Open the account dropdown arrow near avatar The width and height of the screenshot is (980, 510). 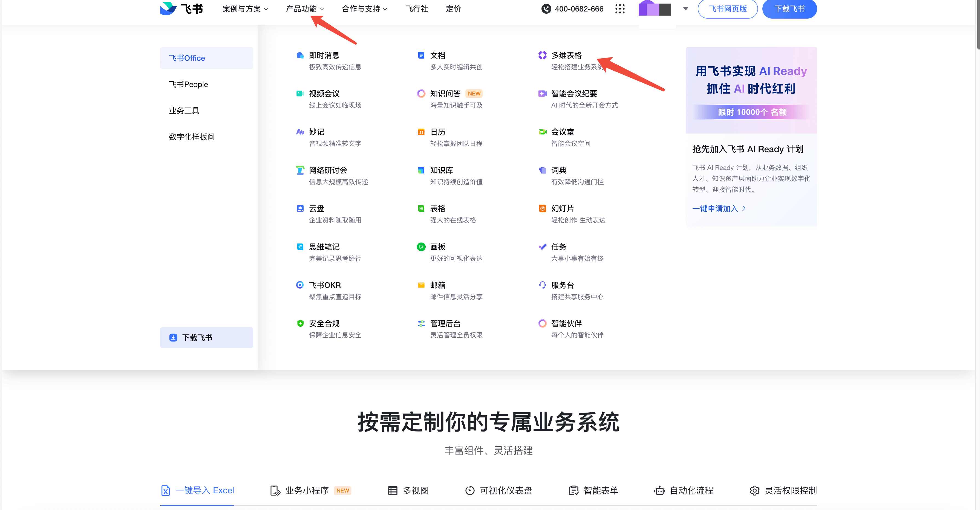685,9
